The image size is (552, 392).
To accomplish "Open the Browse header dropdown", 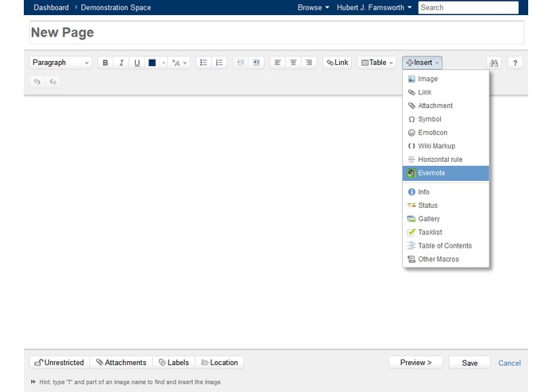I will (x=313, y=7).
